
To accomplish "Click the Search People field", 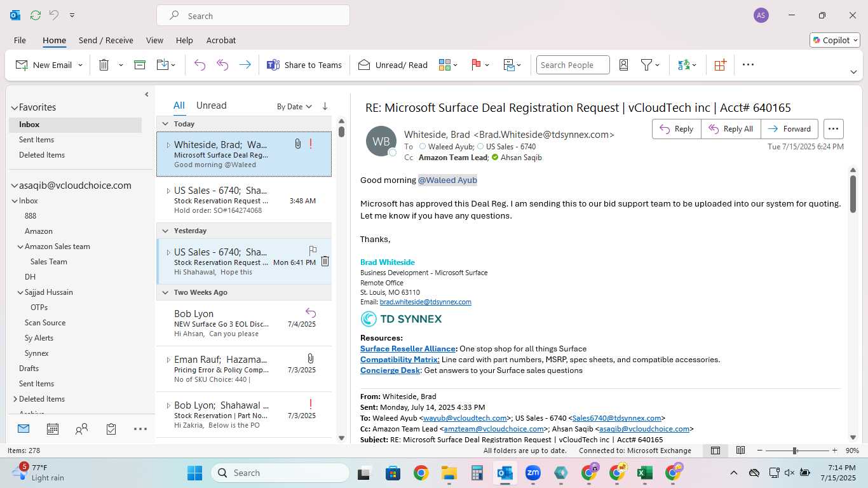I will click(573, 65).
